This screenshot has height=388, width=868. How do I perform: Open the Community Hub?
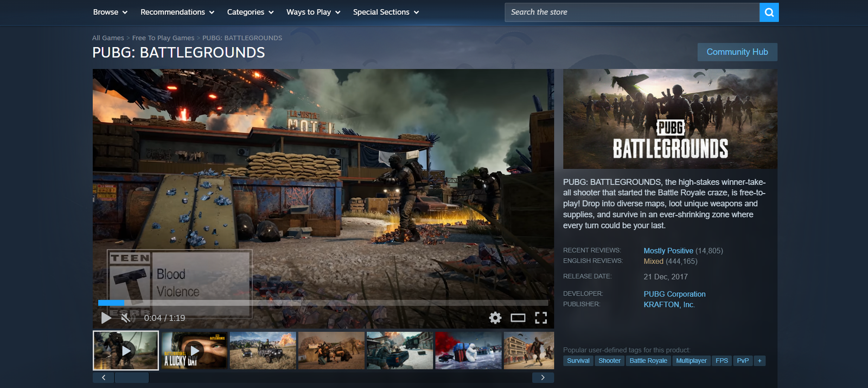(x=737, y=52)
